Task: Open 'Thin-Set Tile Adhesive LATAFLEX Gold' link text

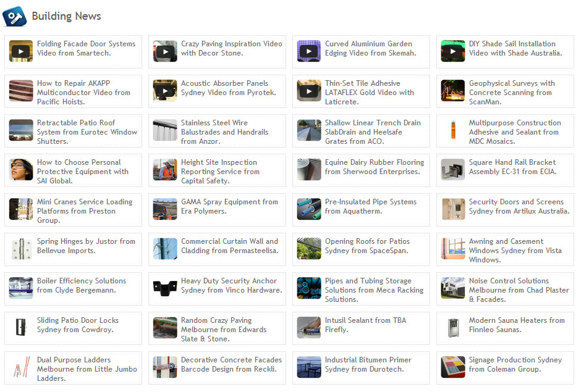Action: 370,93
